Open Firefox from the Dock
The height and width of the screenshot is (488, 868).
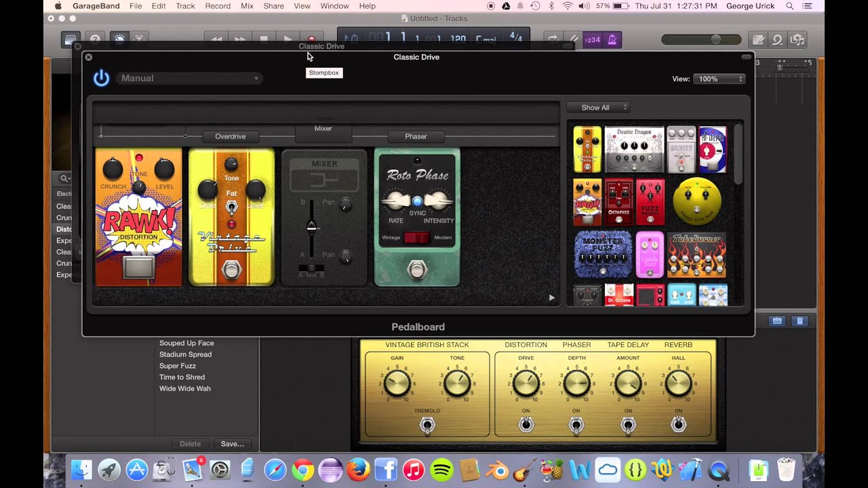click(357, 470)
